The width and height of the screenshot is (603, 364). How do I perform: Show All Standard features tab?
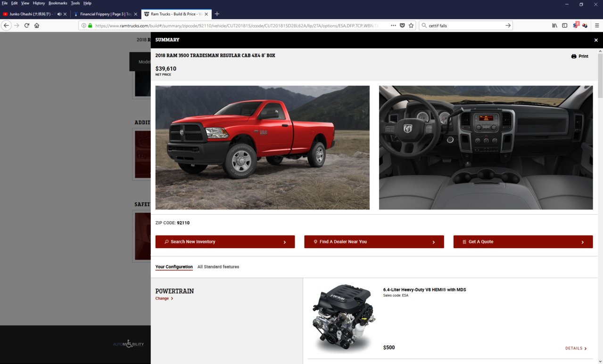click(218, 267)
